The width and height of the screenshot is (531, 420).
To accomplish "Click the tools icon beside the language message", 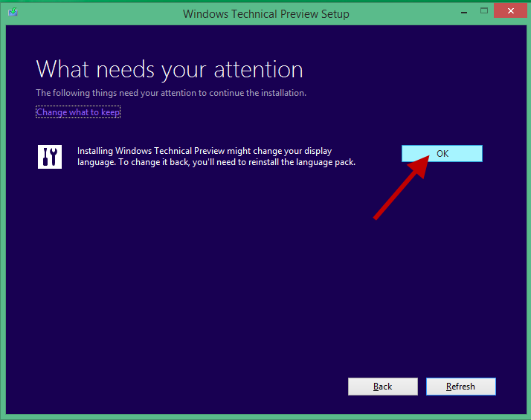I will 50,157.
